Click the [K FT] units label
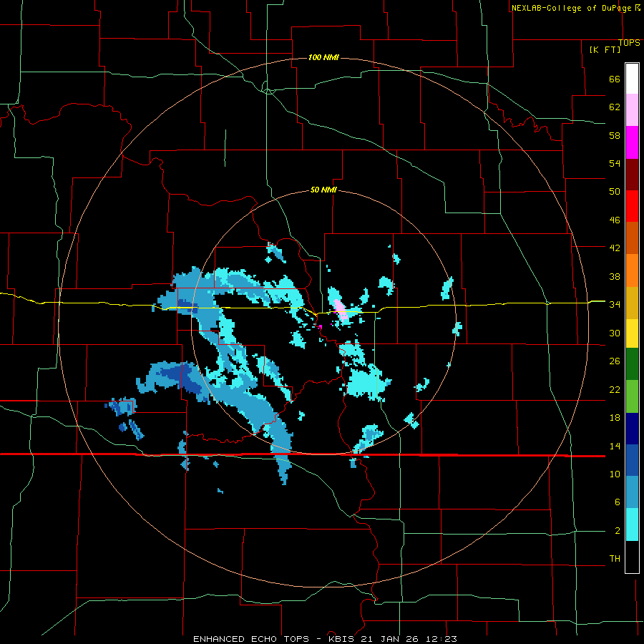This screenshot has height=644, width=644. [605, 49]
